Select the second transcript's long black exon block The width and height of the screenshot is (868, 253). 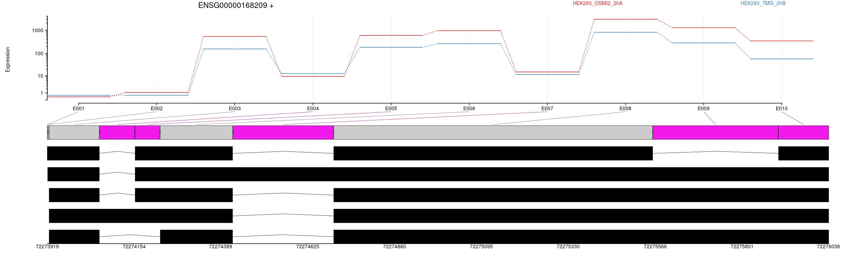482,174
